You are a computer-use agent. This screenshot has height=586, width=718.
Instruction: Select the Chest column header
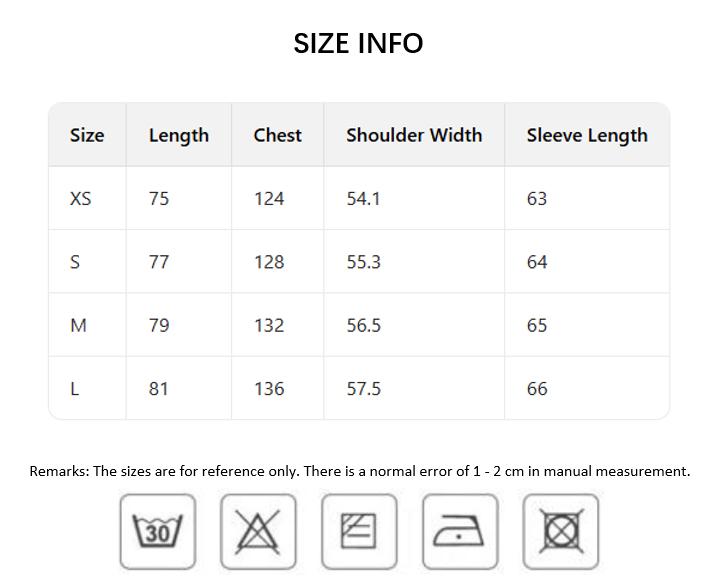277,135
